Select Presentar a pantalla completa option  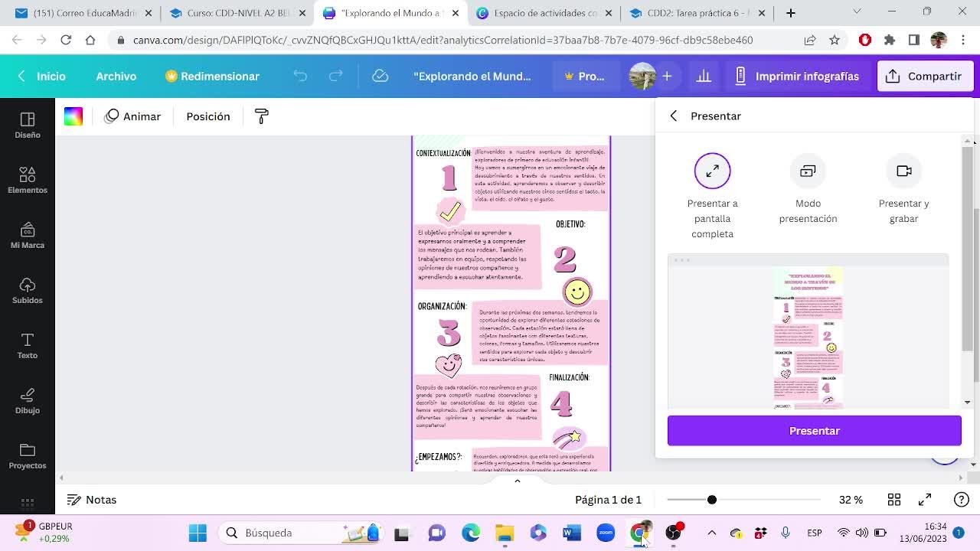(x=713, y=197)
